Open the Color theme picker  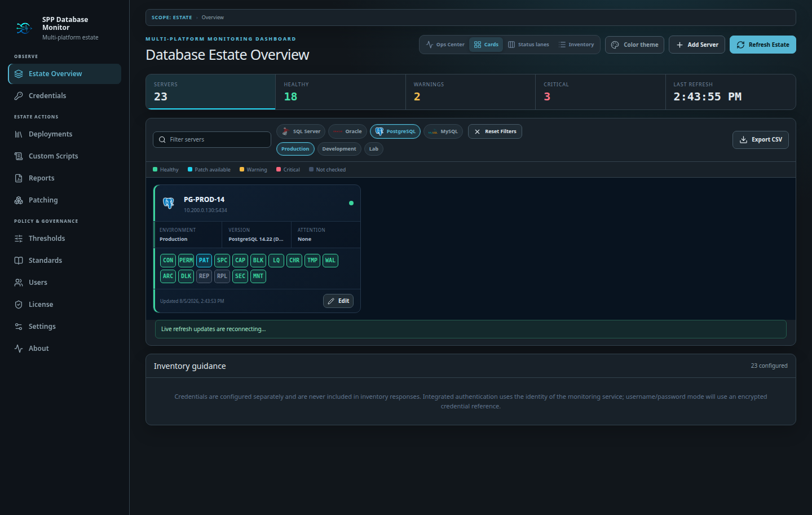pyautogui.click(x=634, y=45)
